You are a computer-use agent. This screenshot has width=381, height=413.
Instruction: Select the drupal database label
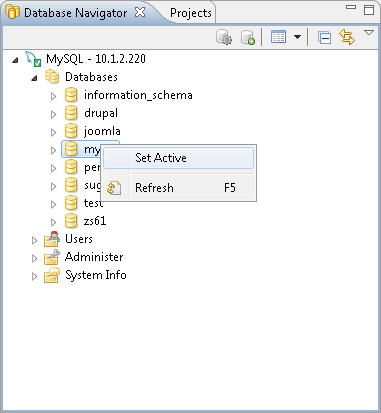tap(101, 113)
